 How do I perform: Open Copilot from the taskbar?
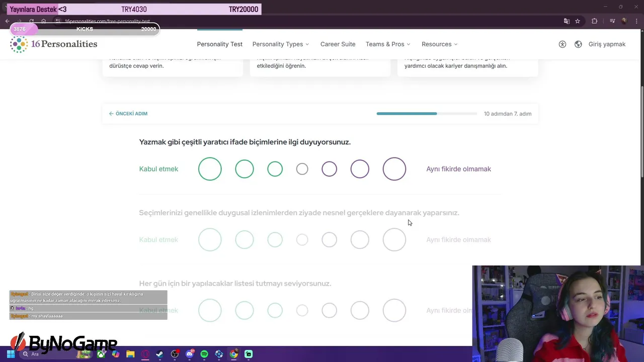[116, 354]
